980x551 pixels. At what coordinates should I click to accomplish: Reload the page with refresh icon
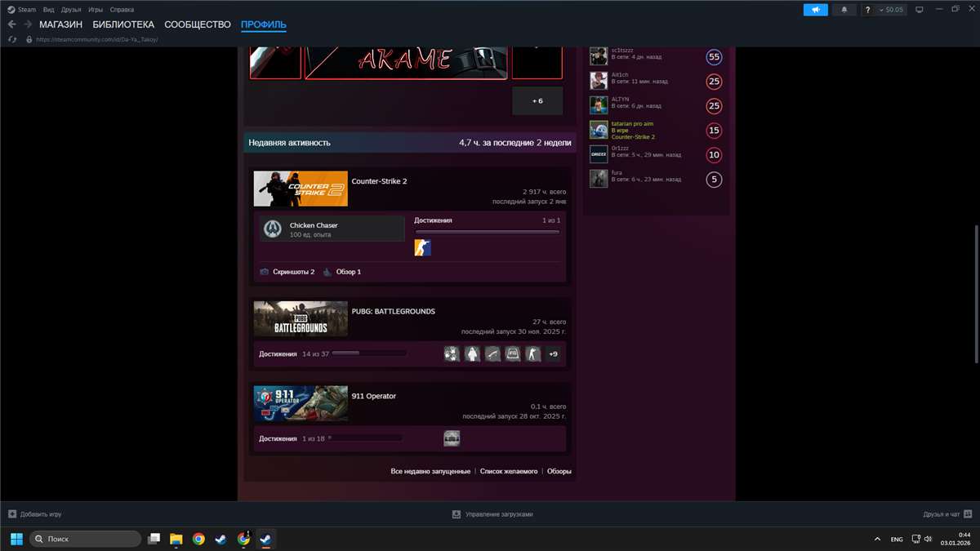(x=11, y=39)
